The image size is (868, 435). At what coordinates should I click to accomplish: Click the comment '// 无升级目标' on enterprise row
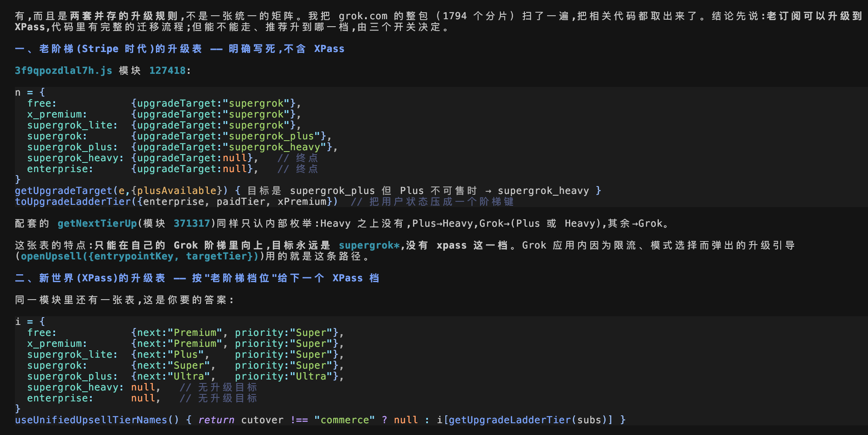[x=218, y=398]
